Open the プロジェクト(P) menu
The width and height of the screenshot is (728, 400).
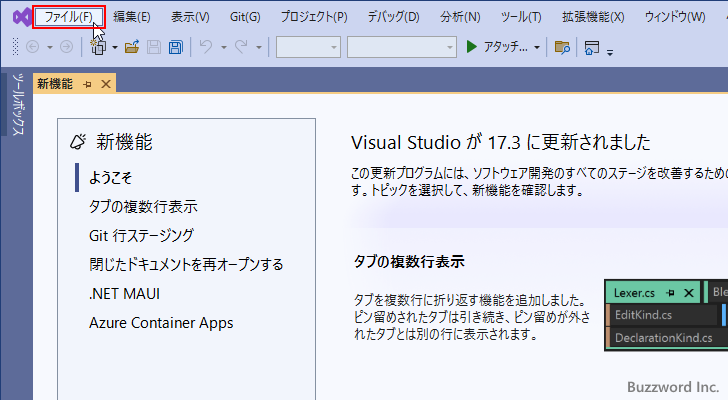coord(314,17)
